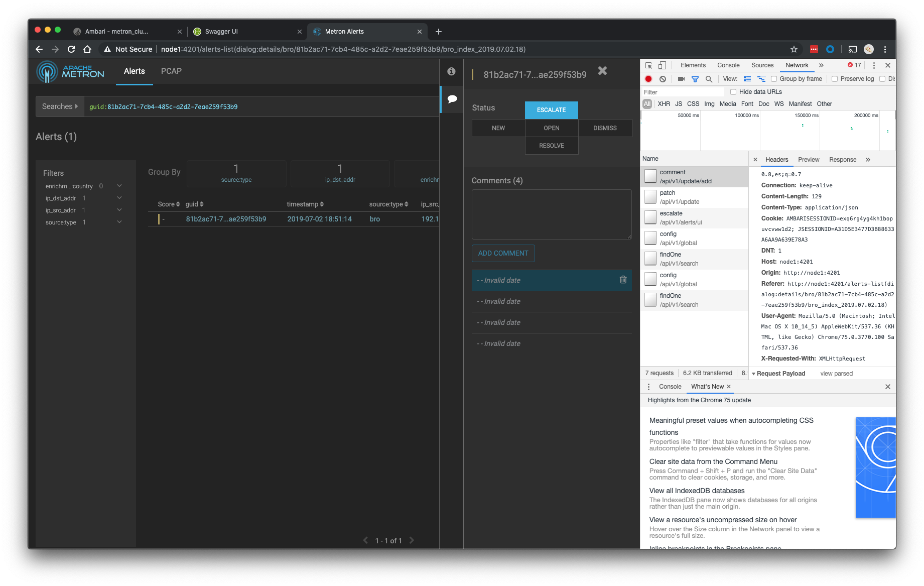The height and width of the screenshot is (586, 924).
Task: Open network search magnifier icon
Action: [x=709, y=79]
